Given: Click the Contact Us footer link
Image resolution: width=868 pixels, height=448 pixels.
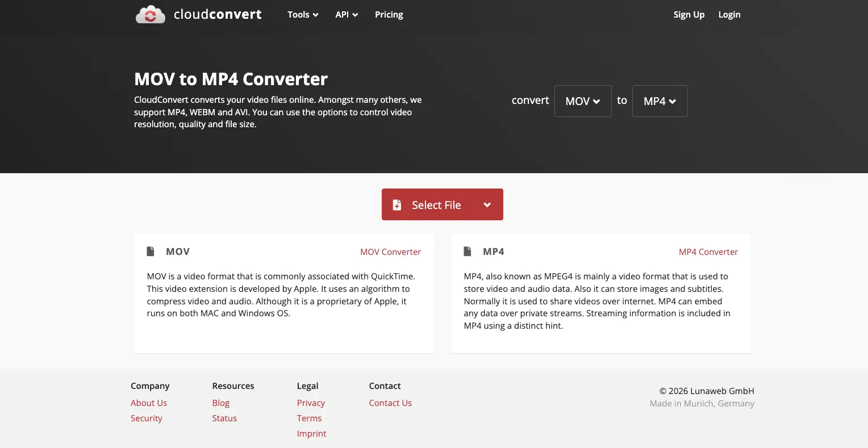Looking at the screenshot, I should tap(390, 403).
